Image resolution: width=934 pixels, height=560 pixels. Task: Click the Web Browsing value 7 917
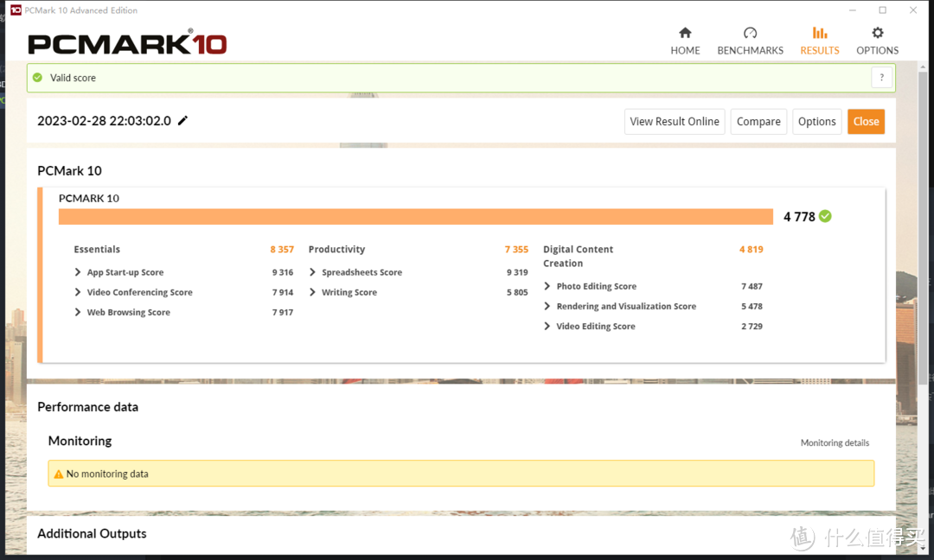[x=283, y=312]
